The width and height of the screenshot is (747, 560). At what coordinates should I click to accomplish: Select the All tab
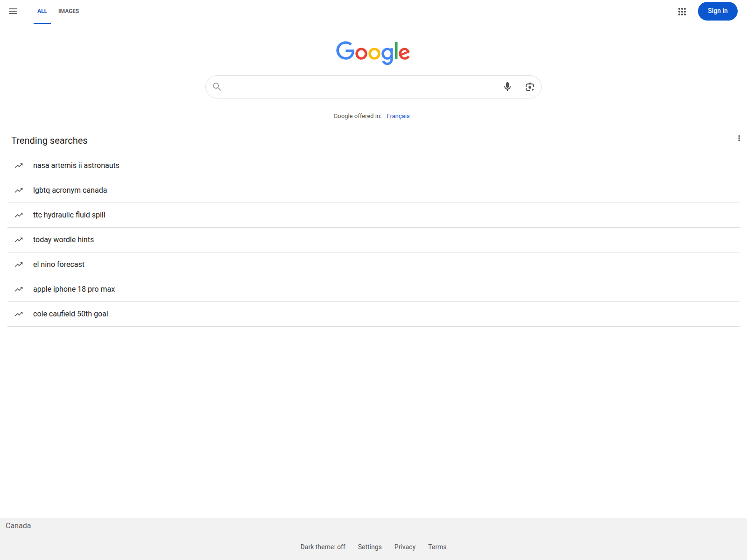pyautogui.click(x=42, y=11)
